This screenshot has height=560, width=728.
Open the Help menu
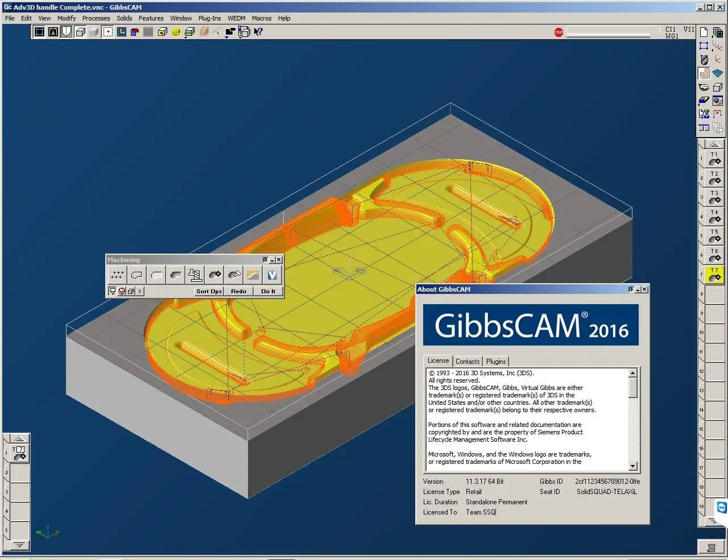(x=284, y=18)
